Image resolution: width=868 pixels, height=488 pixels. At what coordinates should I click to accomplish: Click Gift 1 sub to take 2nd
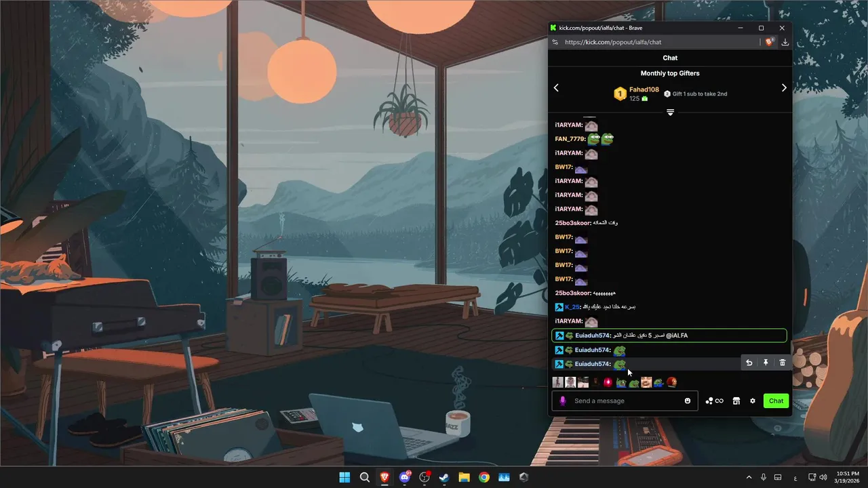pyautogui.click(x=695, y=94)
